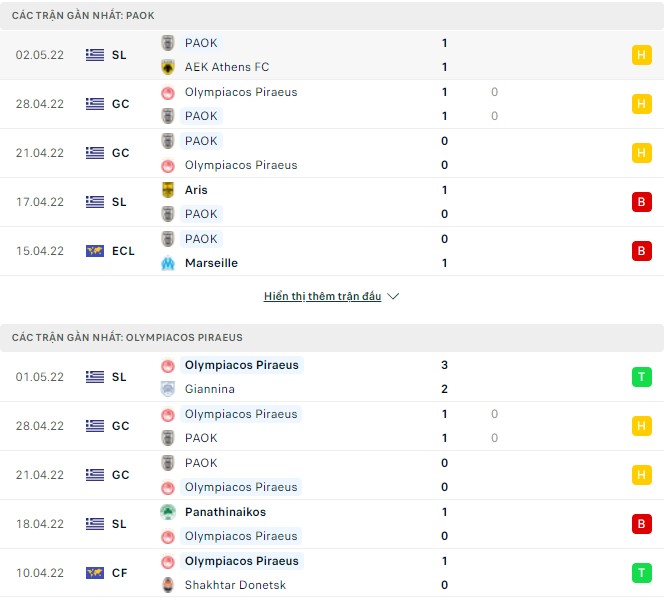
Task: Click the red B badge for Aris match
Action: [x=641, y=202]
